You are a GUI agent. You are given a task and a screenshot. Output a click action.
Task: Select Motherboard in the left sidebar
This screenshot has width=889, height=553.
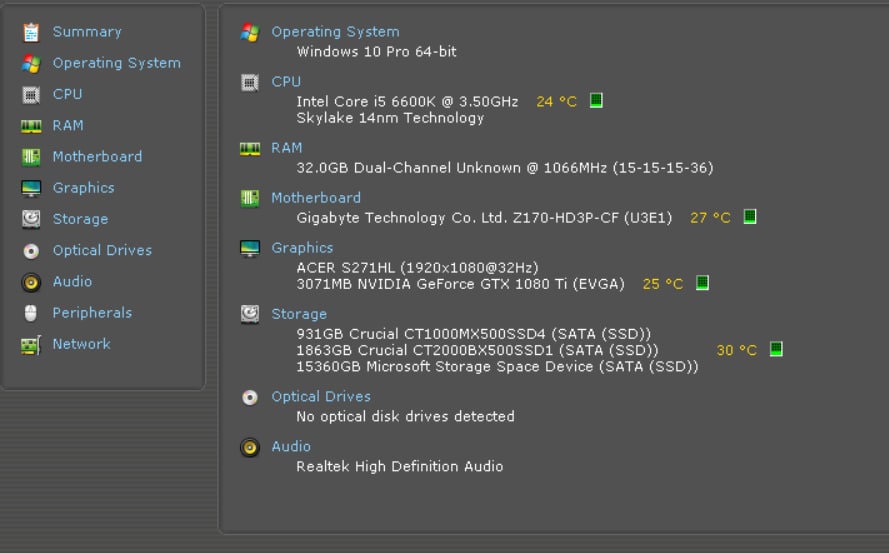(x=97, y=157)
